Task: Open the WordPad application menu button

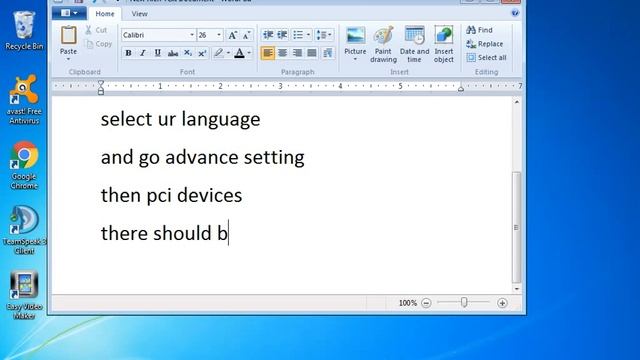Action: (69, 13)
